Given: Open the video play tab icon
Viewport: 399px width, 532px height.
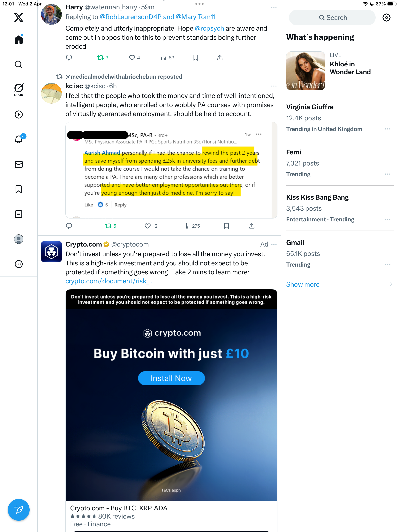Looking at the screenshot, I should tap(19, 115).
